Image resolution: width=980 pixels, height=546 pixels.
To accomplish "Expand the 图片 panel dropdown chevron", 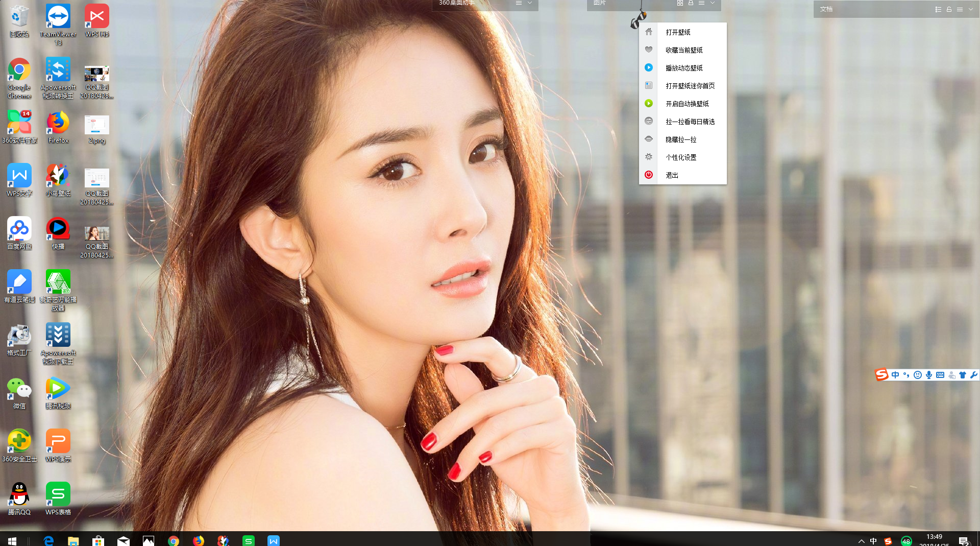I will pos(713,3).
